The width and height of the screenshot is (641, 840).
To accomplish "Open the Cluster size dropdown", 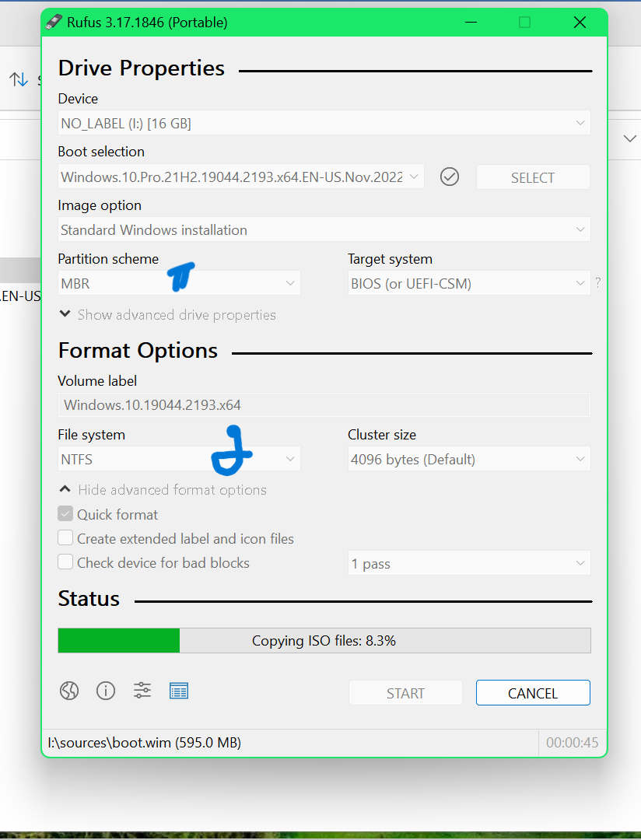I will click(x=469, y=459).
